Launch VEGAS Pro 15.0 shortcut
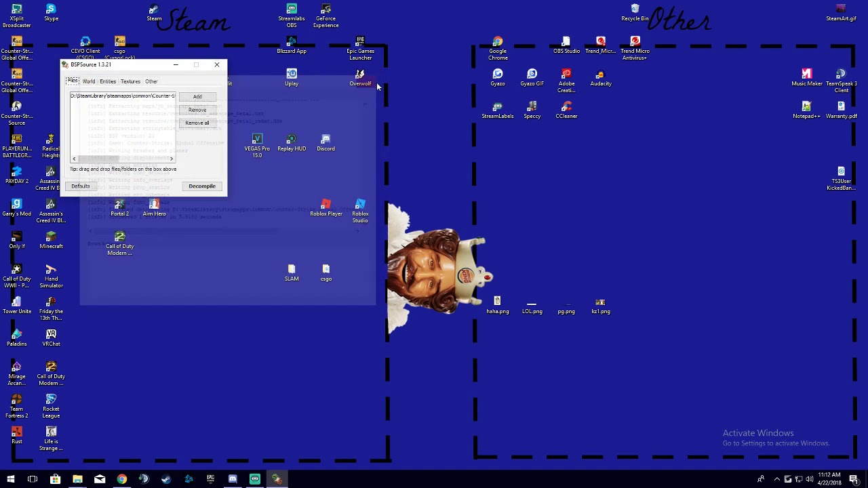The height and width of the screenshot is (488, 868). 257,146
